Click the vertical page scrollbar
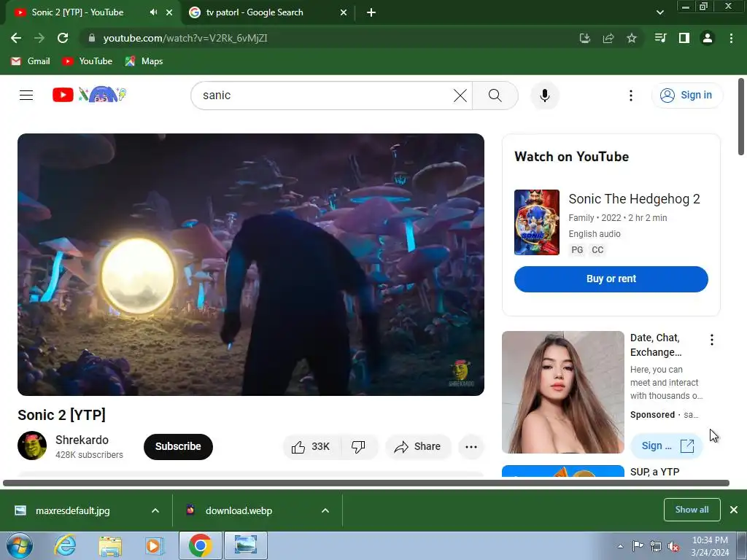747x560 pixels. click(741, 117)
